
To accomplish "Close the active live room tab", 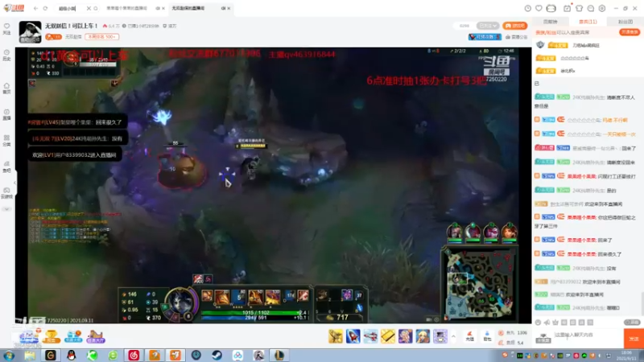I will tap(229, 8).
